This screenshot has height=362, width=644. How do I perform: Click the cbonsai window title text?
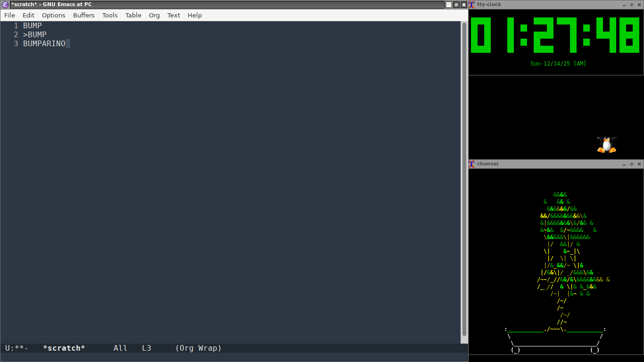(487, 164)
